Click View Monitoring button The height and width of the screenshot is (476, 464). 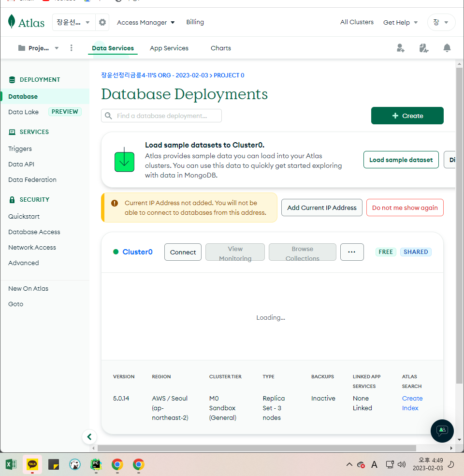point(235,252)
